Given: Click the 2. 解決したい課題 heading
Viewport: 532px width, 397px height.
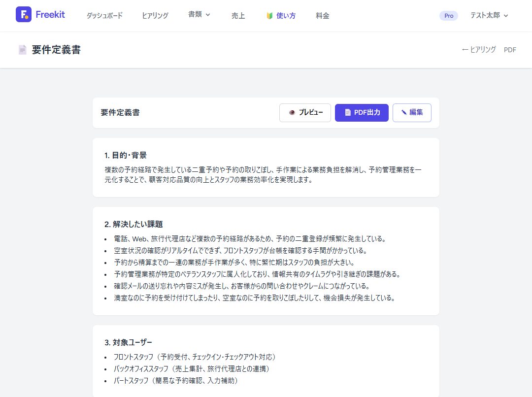Looking at the screenshot, I should [x=133, y=224].
